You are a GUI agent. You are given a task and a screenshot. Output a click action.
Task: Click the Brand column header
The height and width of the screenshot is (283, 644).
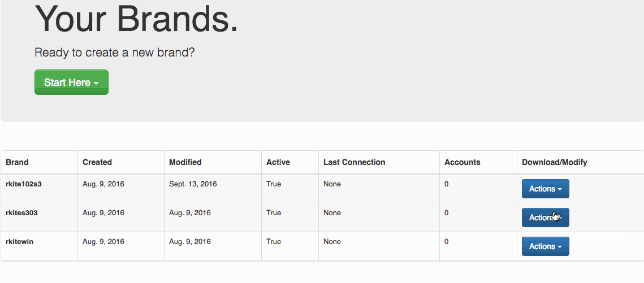point(18,162)
